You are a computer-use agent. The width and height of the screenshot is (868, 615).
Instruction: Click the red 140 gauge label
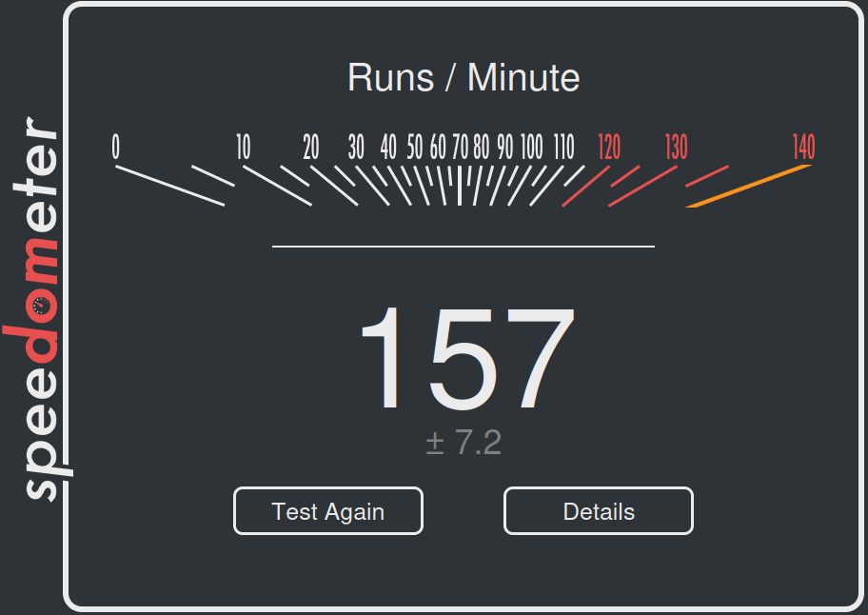pos(804,148)
